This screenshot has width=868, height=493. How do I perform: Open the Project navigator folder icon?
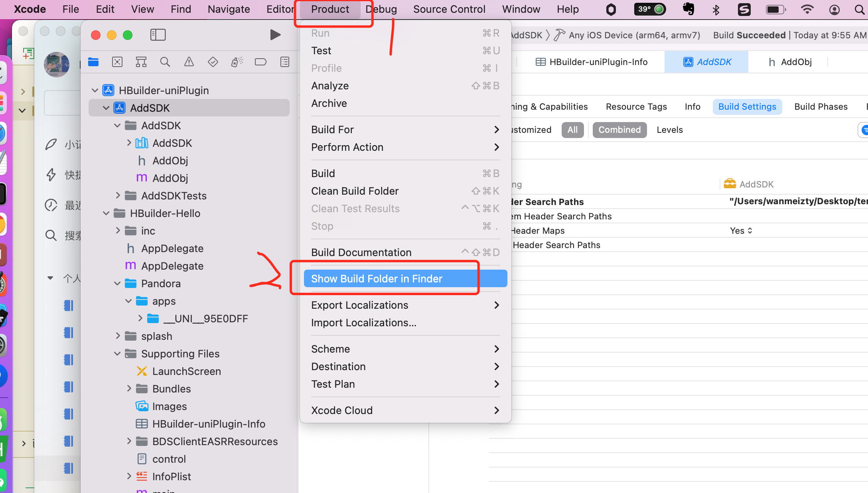tap(93, 62)
